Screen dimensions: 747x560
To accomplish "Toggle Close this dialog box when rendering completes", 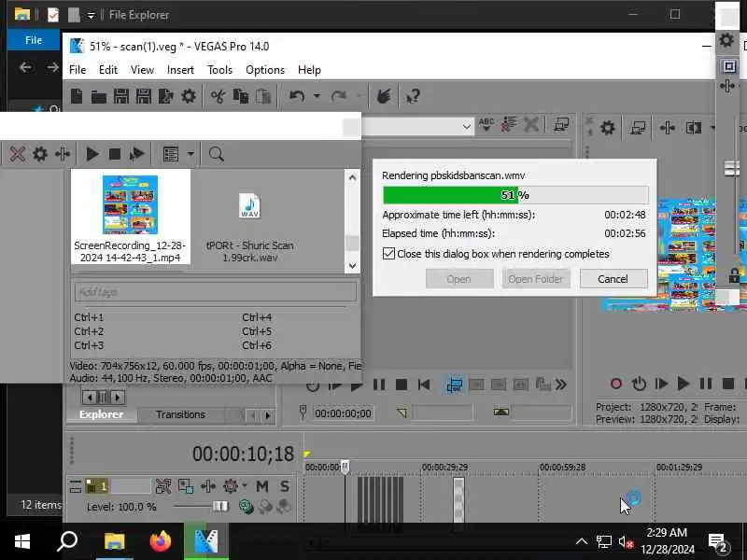I will point(388,253).
